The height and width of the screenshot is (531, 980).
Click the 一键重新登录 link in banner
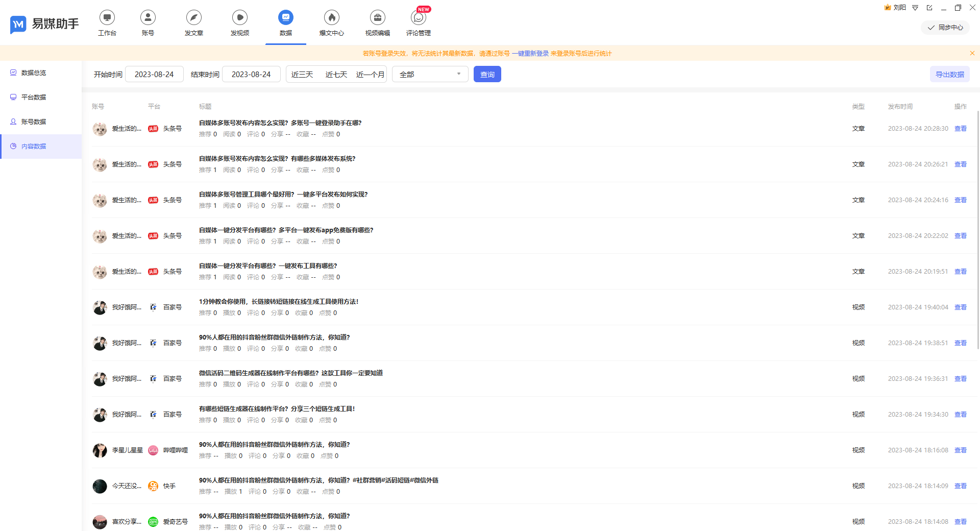point(530,54)
